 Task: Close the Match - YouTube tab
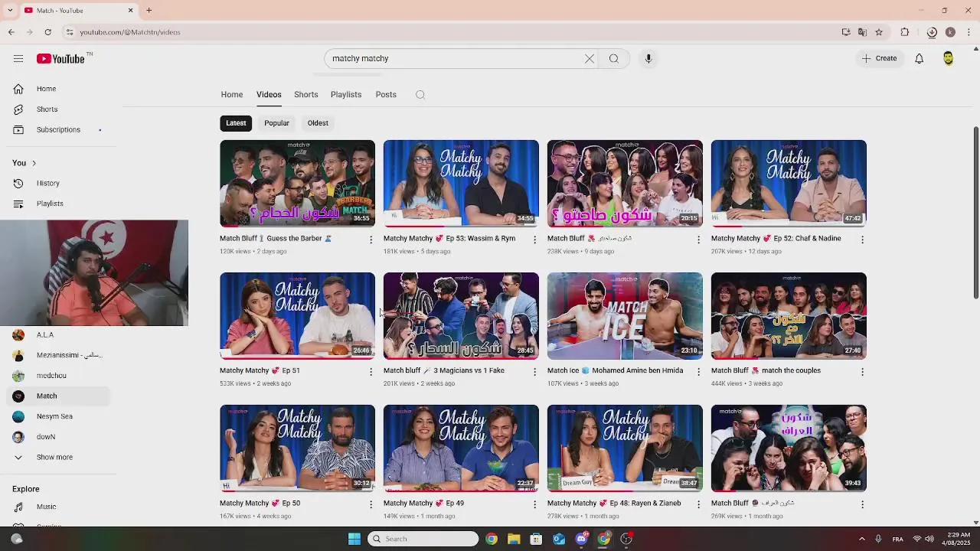point(130,10)
